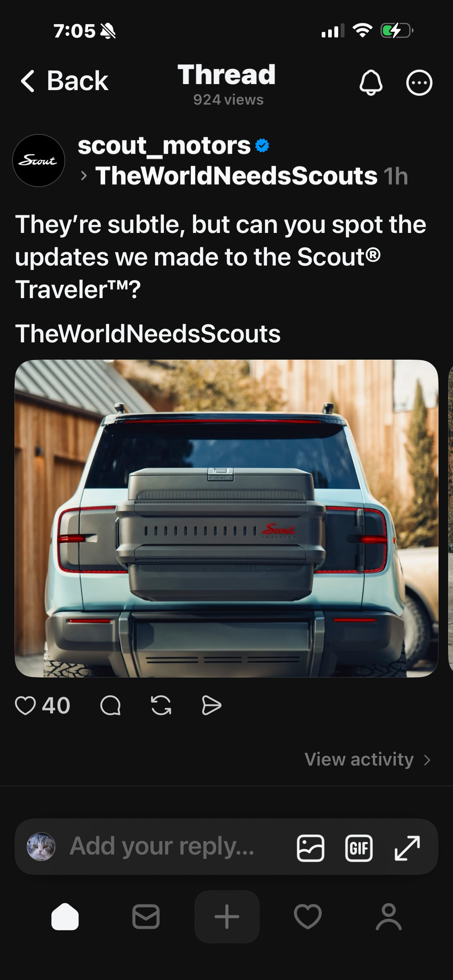Go Back to the previous screen

tap(64, 81)
